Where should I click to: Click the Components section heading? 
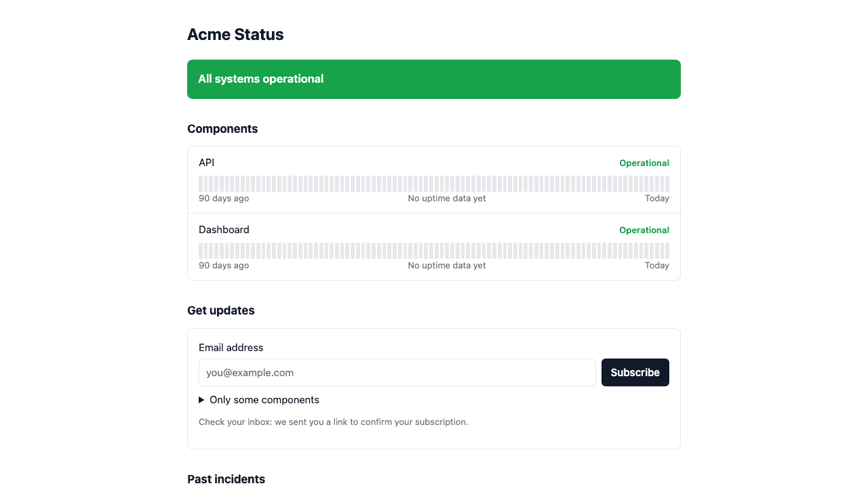(x=222, y=129)
